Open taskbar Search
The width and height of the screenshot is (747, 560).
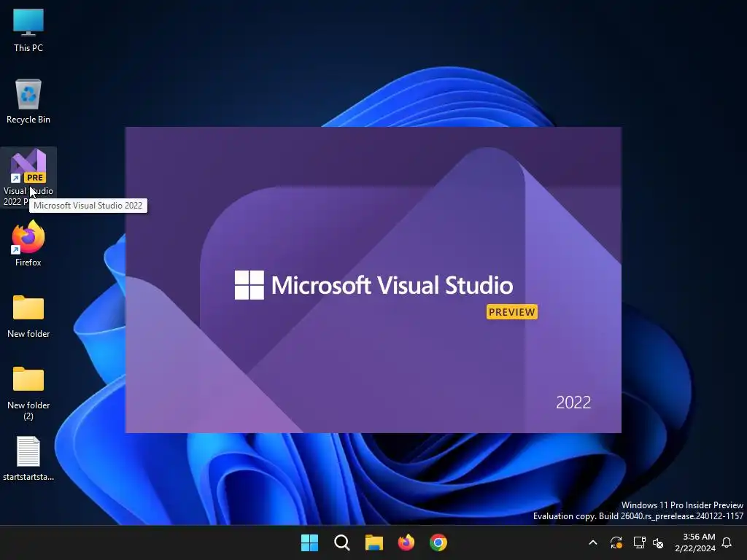coord(342,542)
